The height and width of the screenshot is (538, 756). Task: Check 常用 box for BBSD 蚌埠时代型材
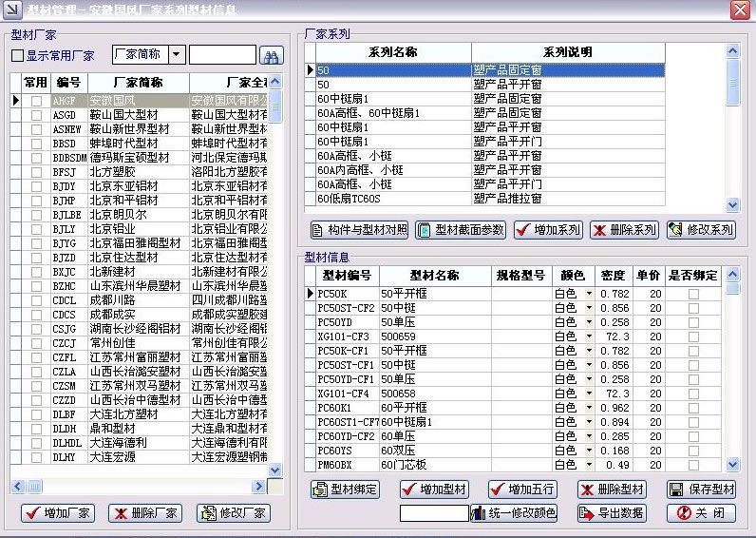[36, 144]
